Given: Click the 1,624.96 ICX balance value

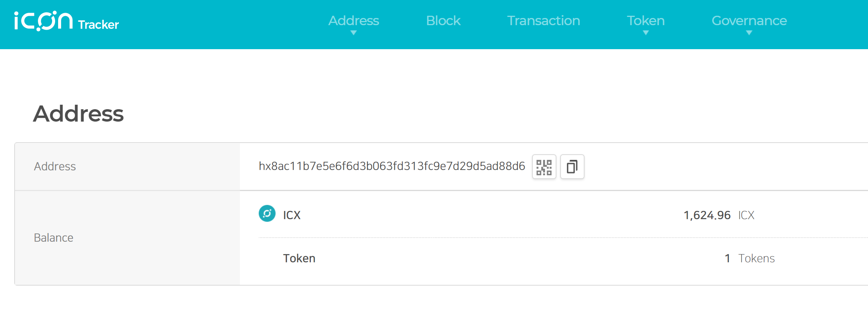Looking at the screenshot, I should [x=719, y=215].
